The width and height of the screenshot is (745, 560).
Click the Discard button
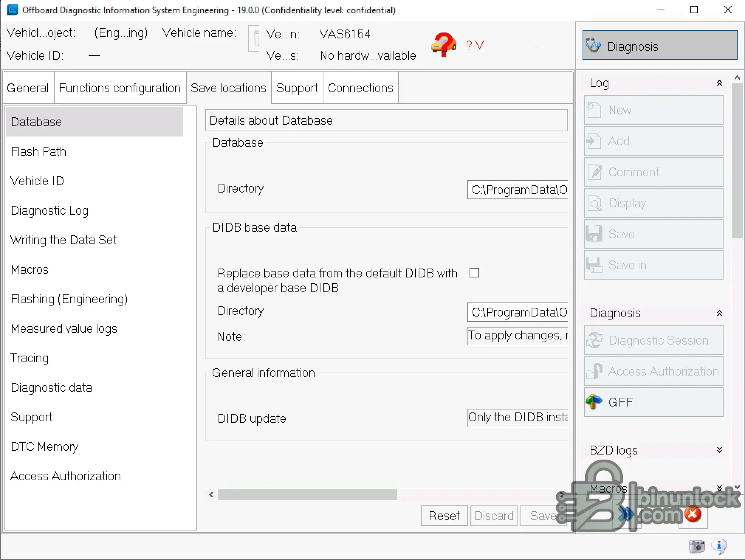(494, 515)
